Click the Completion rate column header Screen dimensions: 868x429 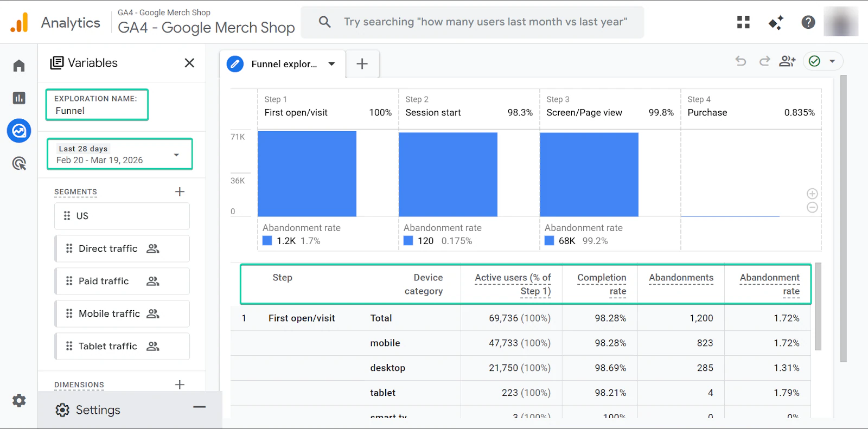tap(602, 284)
